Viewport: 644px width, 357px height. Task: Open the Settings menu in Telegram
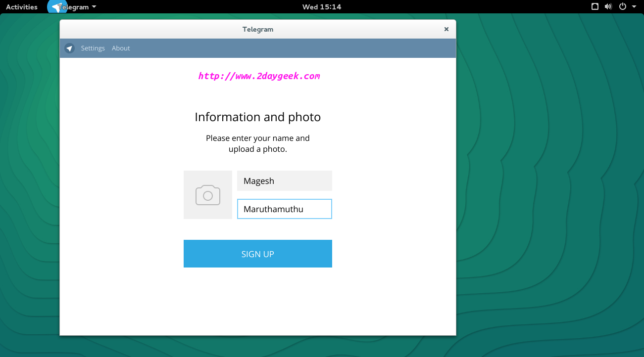click(93, 48)
